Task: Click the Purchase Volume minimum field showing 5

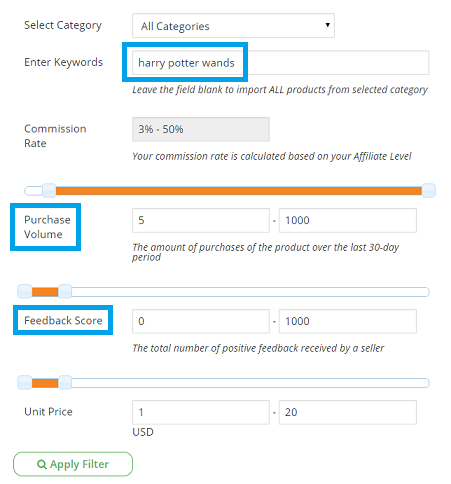Action: click(201, 220)
